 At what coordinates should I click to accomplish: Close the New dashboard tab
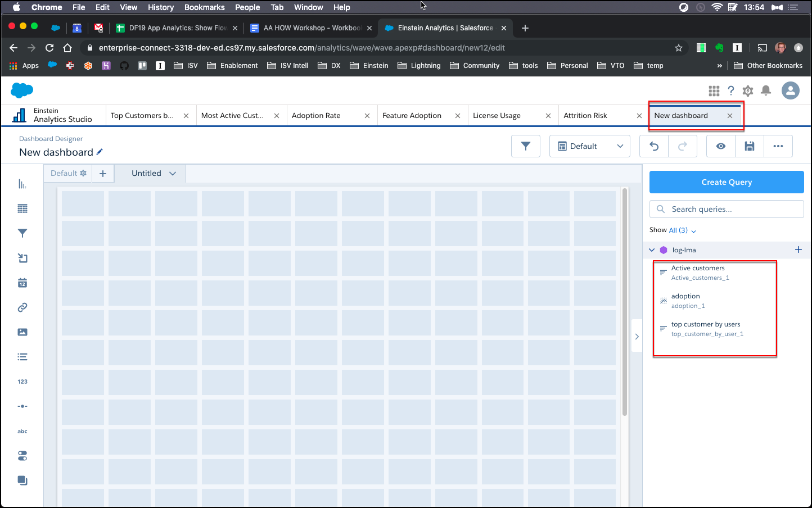coord(730,116)
